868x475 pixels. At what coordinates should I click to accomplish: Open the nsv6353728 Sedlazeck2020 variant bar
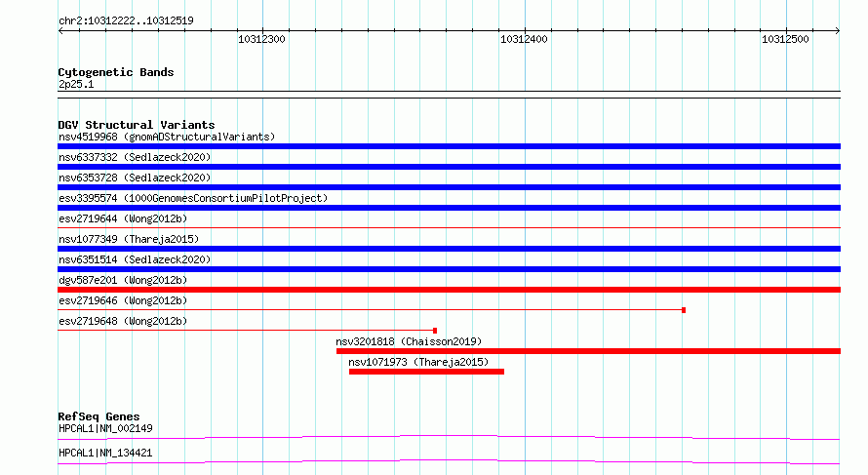[449, 187]
